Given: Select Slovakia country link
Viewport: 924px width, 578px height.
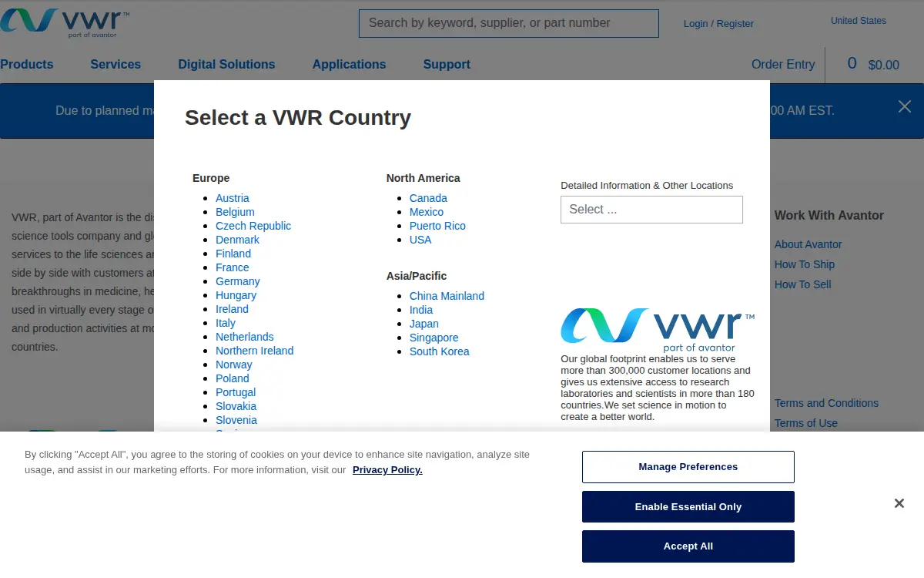Looking at the screenshot, I should pos(236,406).
